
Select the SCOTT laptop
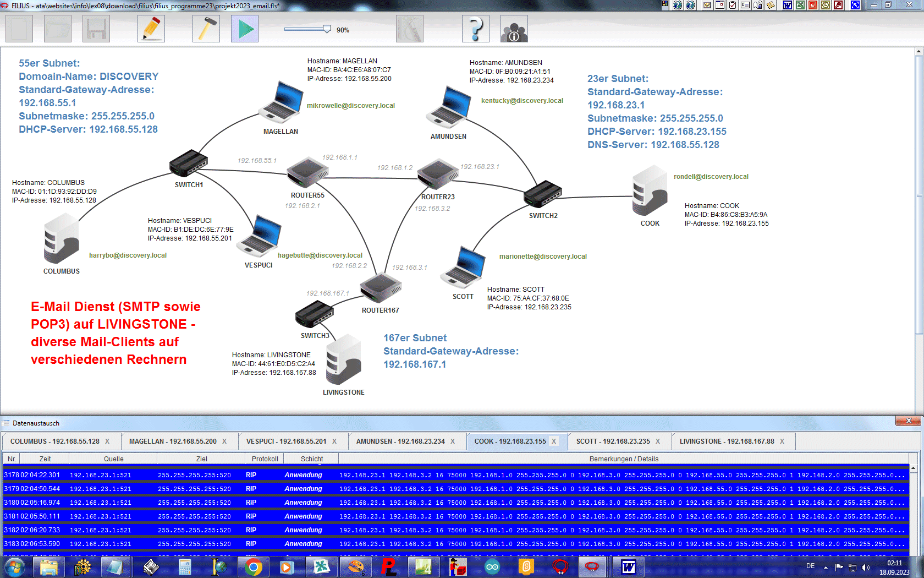(463, 267)
